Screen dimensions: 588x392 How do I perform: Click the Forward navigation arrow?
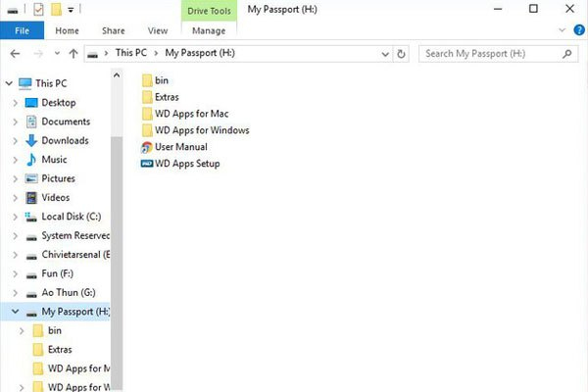click(x=38, y=54)
